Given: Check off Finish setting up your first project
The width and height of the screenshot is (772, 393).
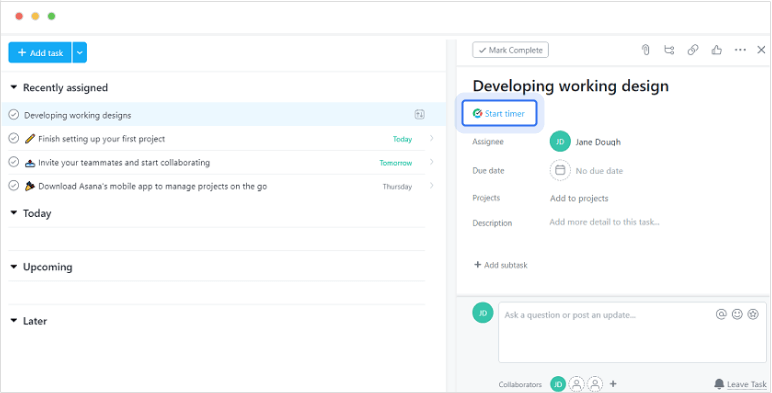Looking at the screenshot, I should (x=14, y=138).
